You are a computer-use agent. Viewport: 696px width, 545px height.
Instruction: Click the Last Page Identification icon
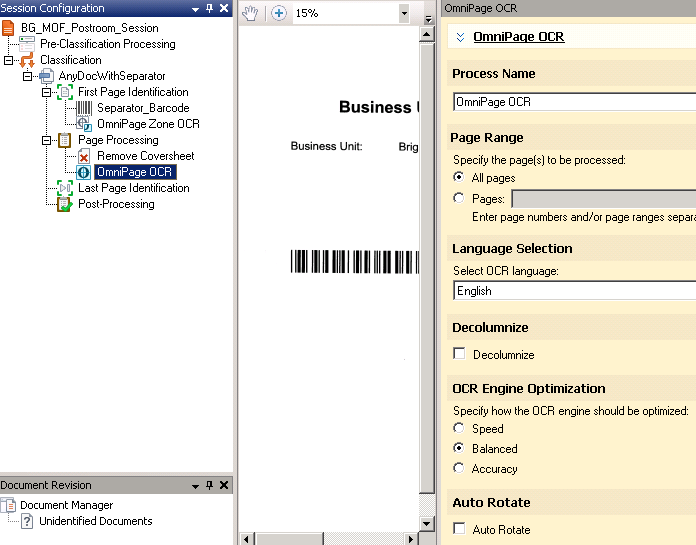coord(65,188)
